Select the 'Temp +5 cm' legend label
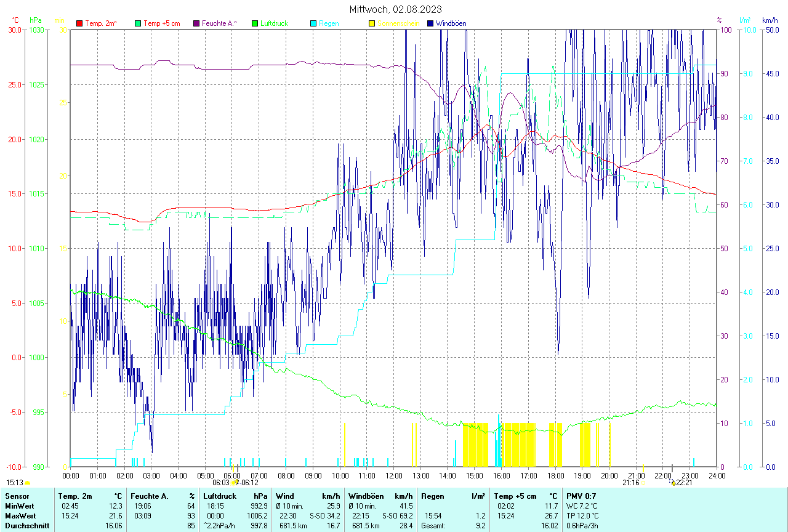This screenshot has width=788, height=532. (x=162, y=23)
